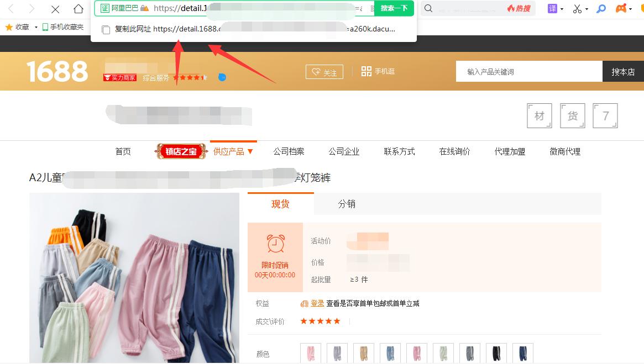Open the 热搜 hot search panel
Viewport: 644px width, 364px height.
click(x=519, y=8)
